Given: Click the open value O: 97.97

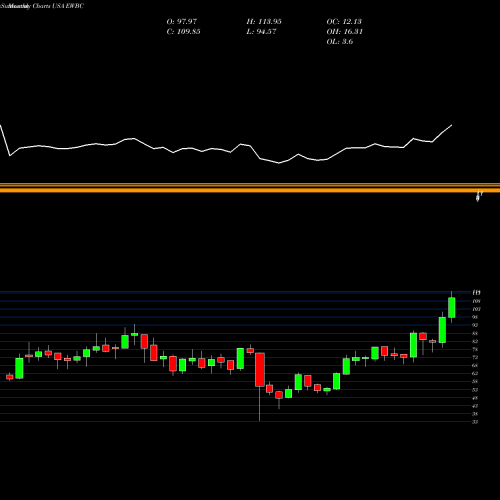Looking at the screenshot, I should pos(182,21).
